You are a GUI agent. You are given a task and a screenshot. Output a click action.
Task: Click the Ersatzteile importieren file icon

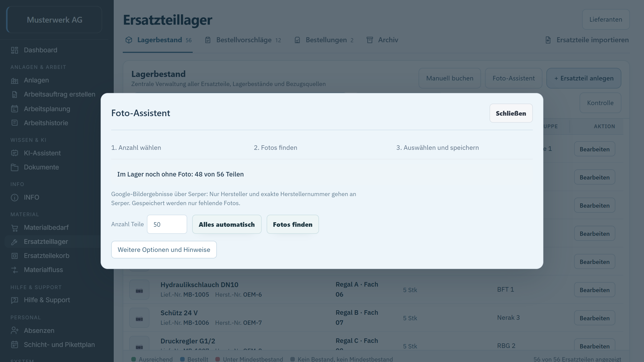click(548, 40)
